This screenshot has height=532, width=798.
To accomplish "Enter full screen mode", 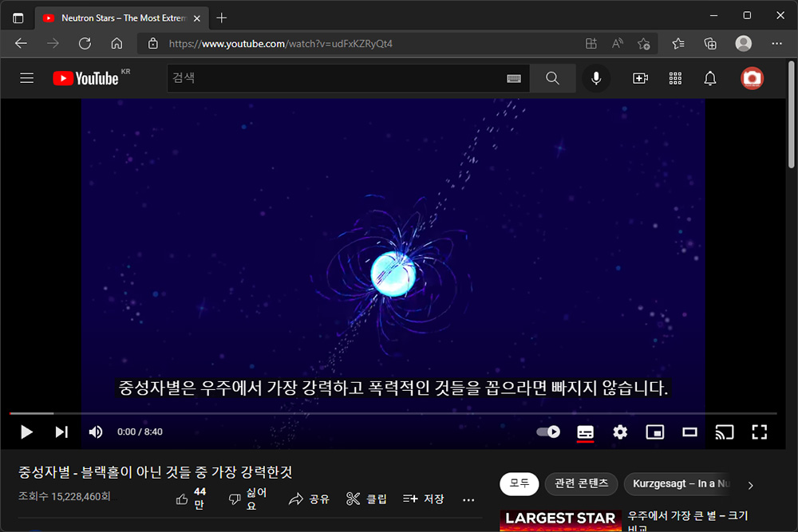I will coord(760,432).
